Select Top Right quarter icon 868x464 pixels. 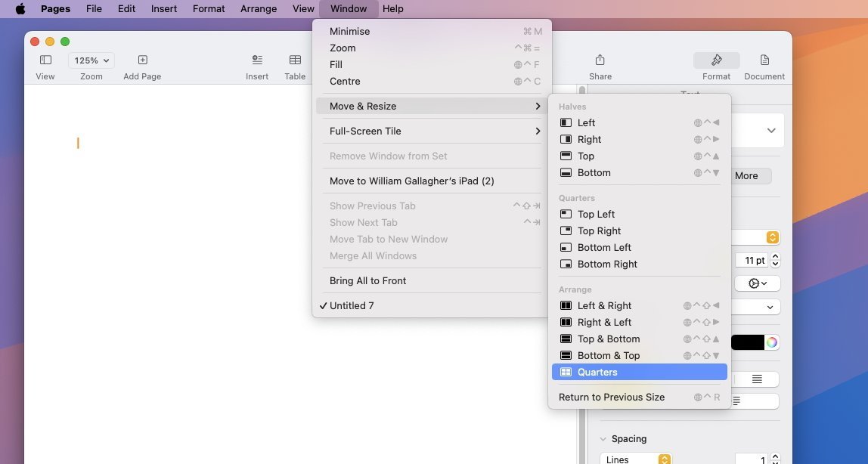566,230
